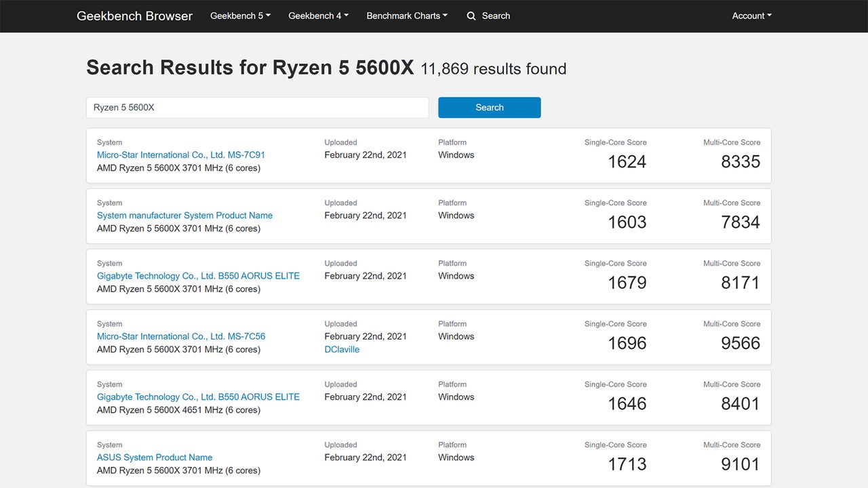This screenshot has width=868, height=488.
Task: Select the single-core score 1646
Action: click(627, 403)
